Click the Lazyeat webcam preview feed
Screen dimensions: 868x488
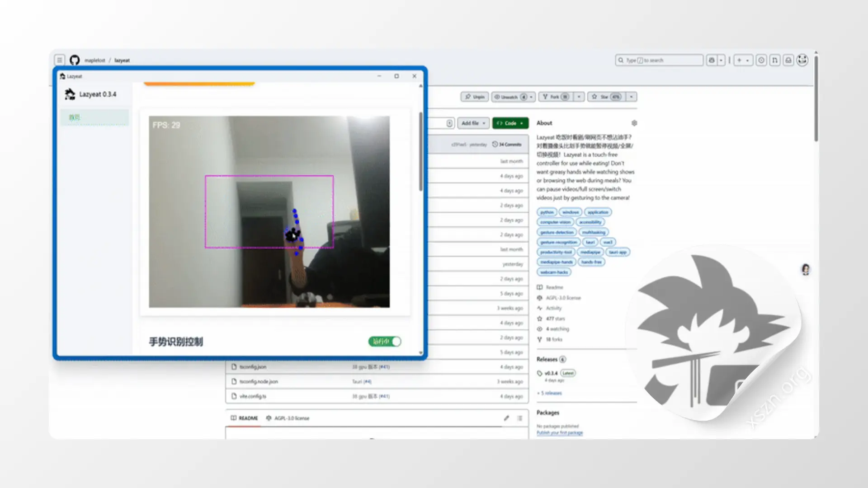269,212
